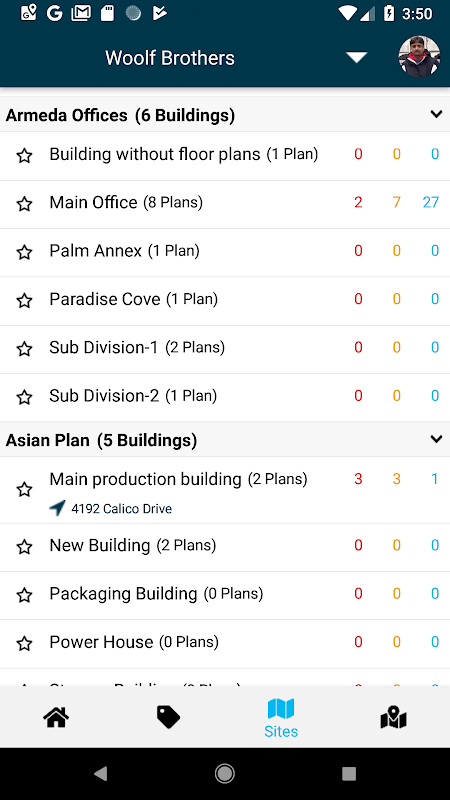Screen dimensions: 450x800
Task: Favorite the Power House star
Action: (24, 643)
